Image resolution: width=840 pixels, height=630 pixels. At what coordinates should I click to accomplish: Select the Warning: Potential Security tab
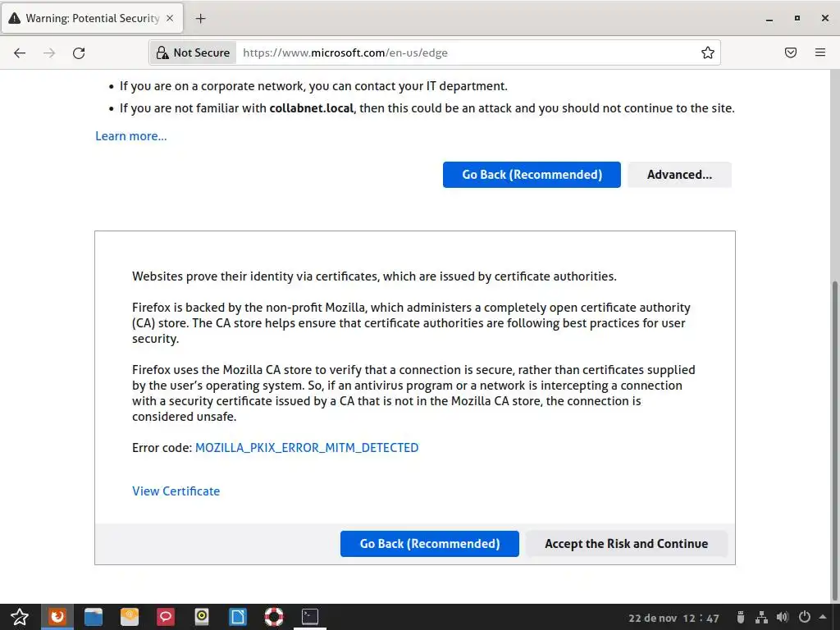[x=92, y=18]
